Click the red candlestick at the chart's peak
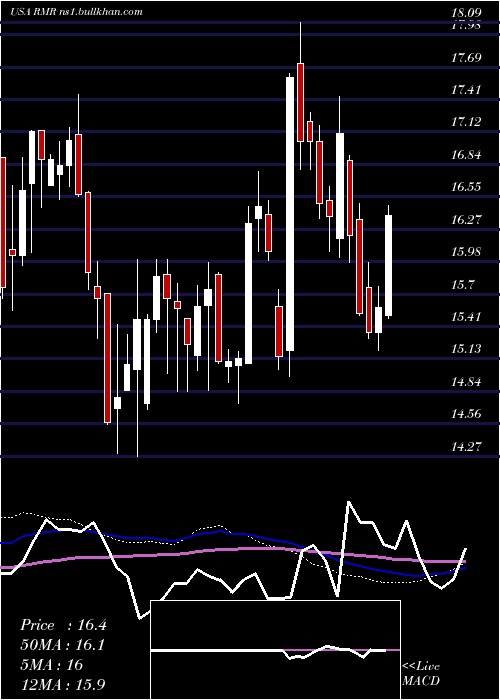500x700 pixels. (x=300, y=103)
